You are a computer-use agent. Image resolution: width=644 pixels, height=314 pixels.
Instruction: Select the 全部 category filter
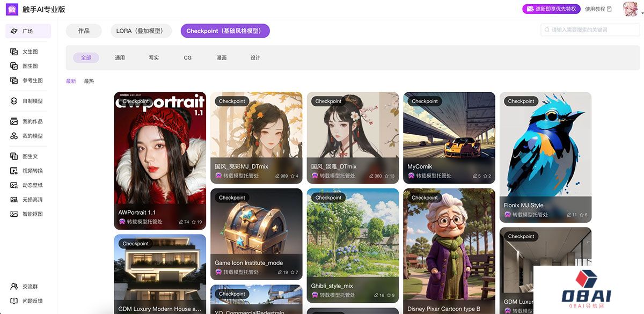[86, 57]
